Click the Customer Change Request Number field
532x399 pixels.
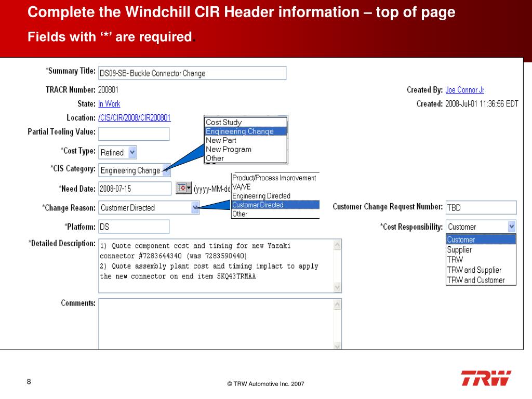click(481, 208)
